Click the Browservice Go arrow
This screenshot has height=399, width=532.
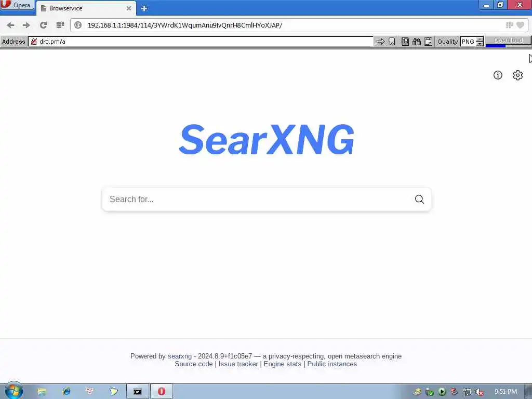coord(380,42)
